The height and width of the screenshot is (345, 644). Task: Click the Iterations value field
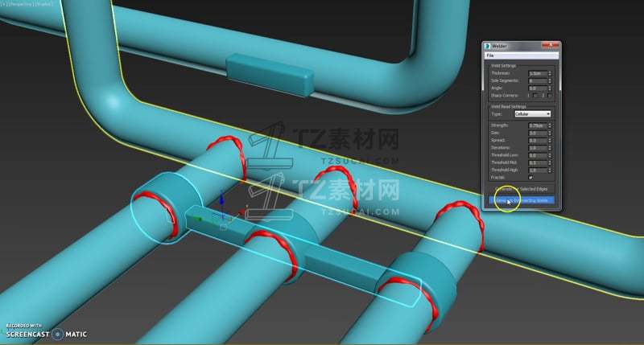[x=538, y=148]
